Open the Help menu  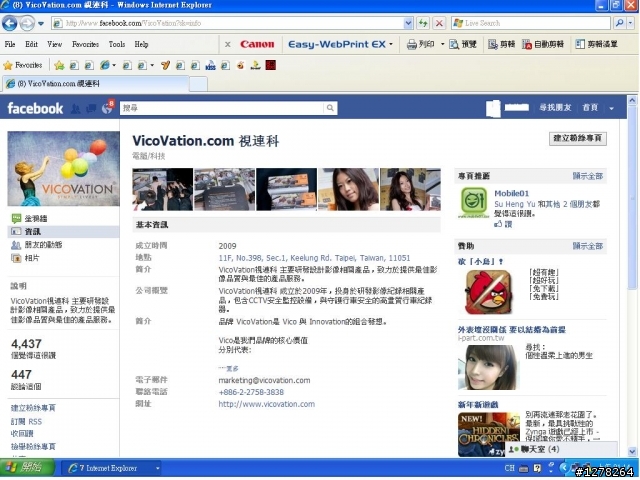[x=141, y=44]
